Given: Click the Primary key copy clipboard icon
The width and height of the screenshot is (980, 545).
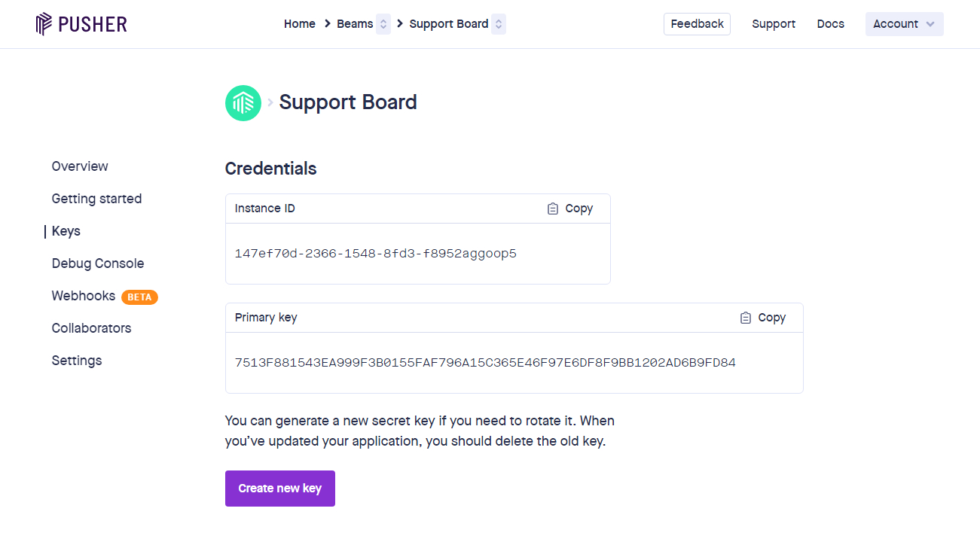Looking at the screenshot, I should [x=746, y=318].
